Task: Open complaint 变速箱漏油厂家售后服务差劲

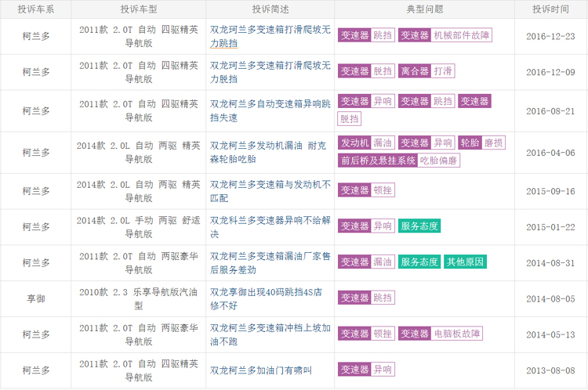Action: [x=270, y=263]
